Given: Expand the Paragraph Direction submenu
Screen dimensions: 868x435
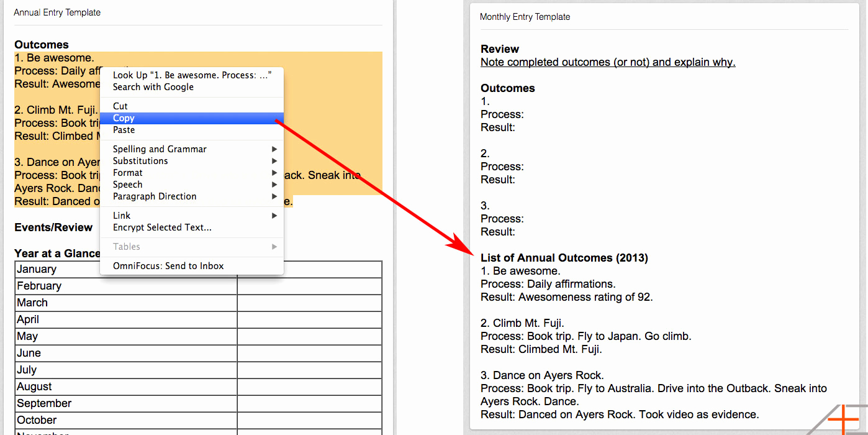Looking at the screenshot, I should [x=192, y=196].
